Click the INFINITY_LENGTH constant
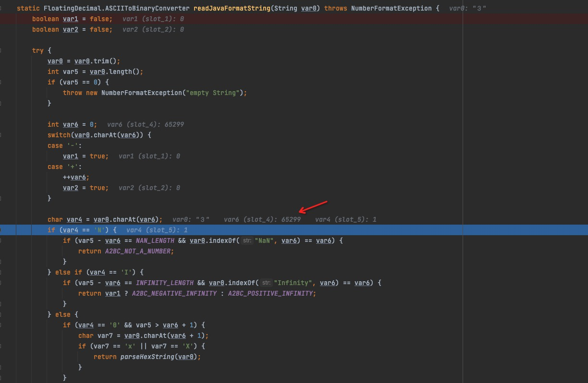588x383 pixels. coord(165,283)
